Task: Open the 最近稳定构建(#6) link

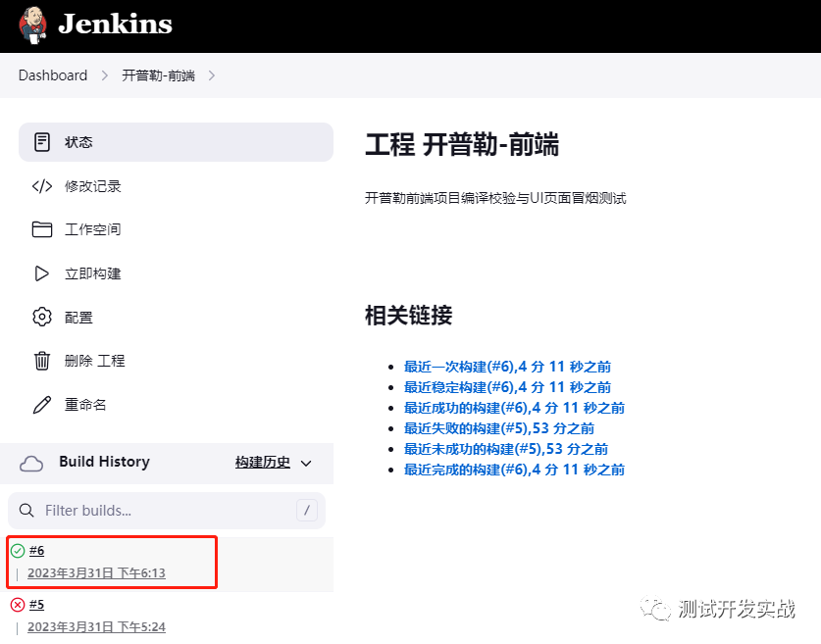Action: (x=507, y=387)
